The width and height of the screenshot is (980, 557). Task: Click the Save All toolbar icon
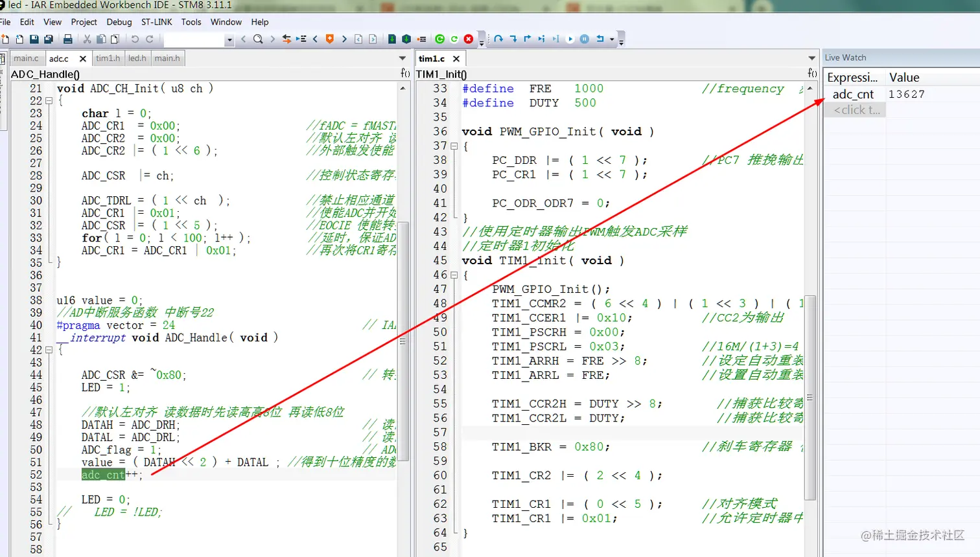pyautogui.click(x=49, y=39)
